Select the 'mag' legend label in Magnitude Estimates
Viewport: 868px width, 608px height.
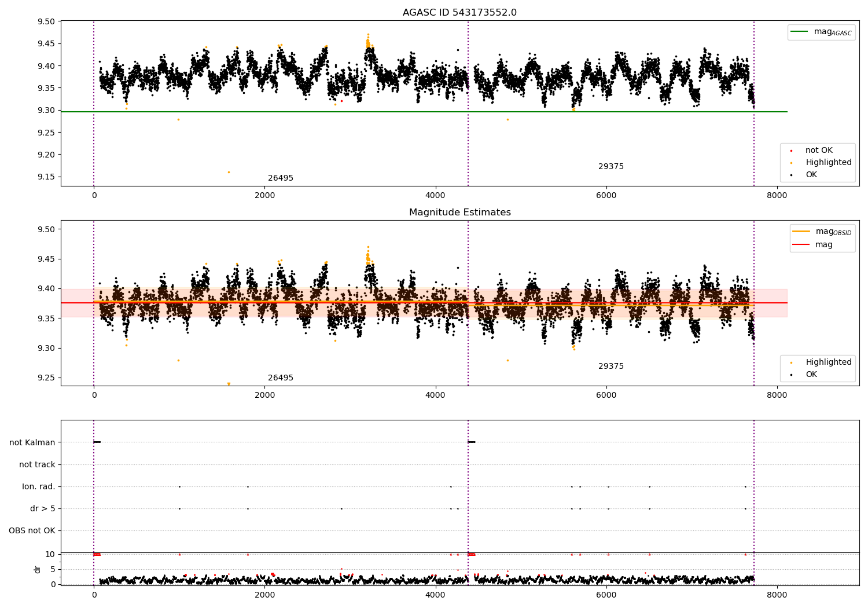click(x=824, y=245)
